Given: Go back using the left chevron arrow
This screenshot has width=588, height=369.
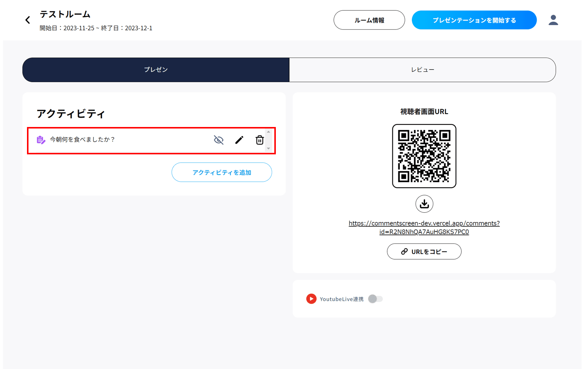Looking at the screenshot, I should [x=28, y=20].
